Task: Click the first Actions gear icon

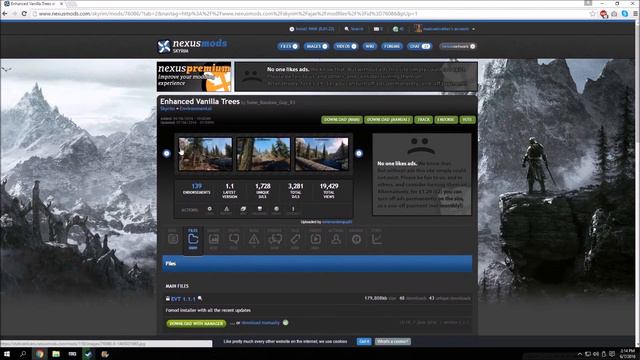Action: [x=210, y=210]
